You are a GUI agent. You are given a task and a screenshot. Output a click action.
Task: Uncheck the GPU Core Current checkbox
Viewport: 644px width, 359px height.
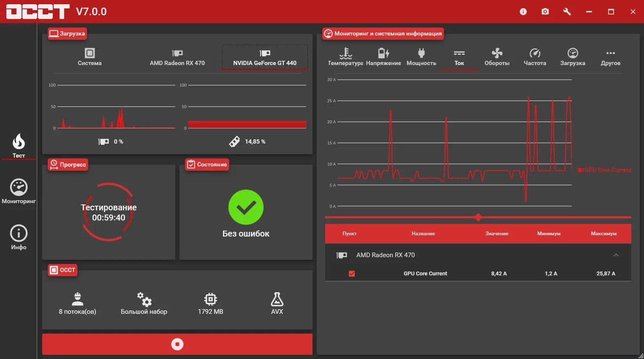click(x=352, y=274)
